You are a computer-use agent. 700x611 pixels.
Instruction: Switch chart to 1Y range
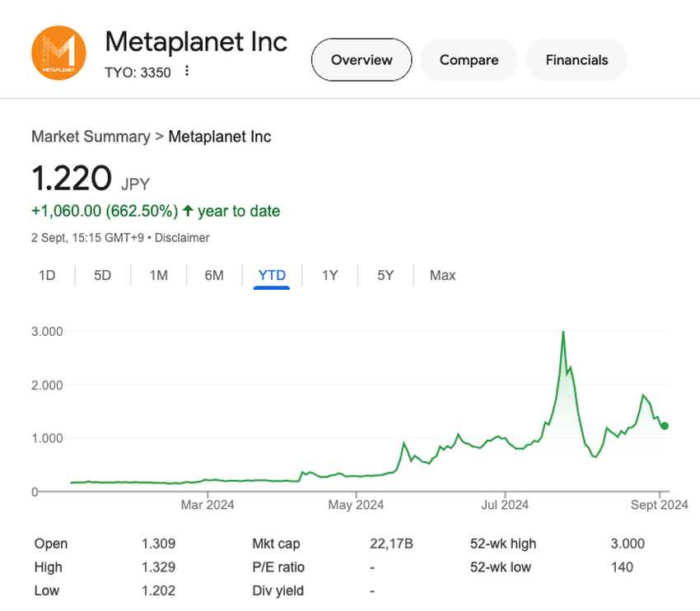tap(329, 275)
